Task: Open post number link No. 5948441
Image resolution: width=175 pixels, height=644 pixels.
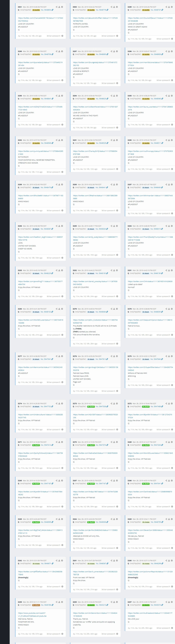Action: [x=101, y=187]
